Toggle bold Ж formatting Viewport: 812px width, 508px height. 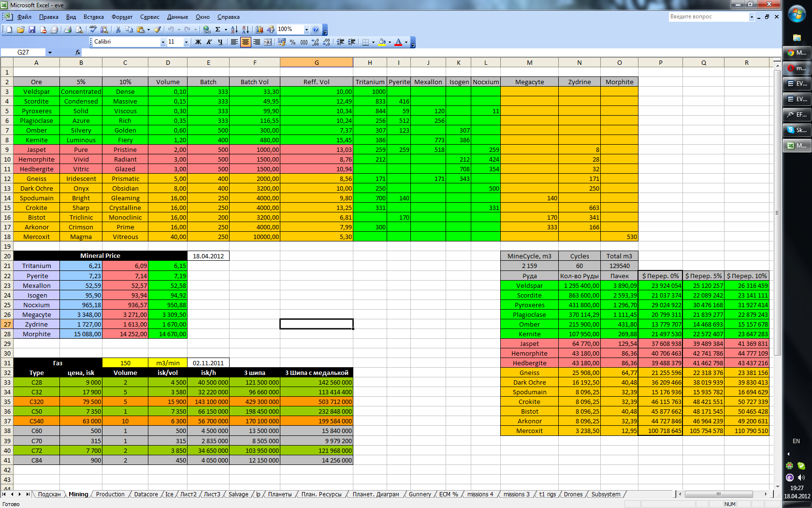click(x=198, y=42)
